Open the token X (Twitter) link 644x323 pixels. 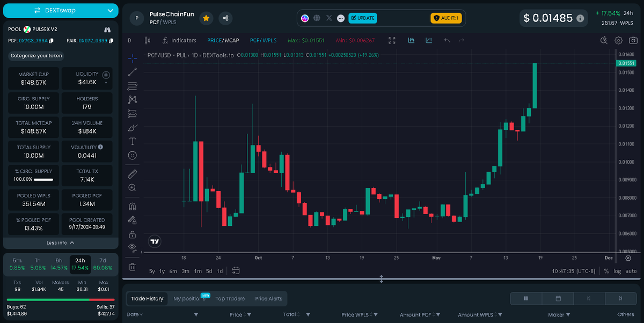pyautogui.click(x=329, y=18)
